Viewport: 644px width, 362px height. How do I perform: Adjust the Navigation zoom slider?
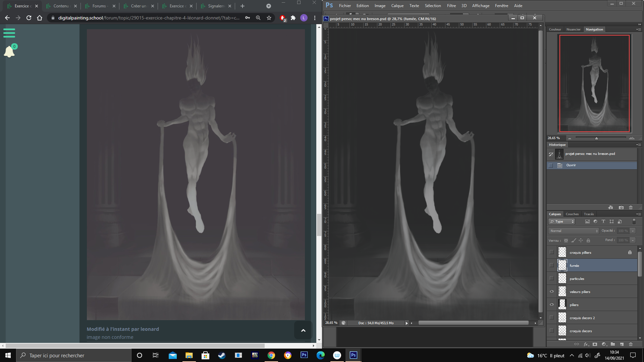click(596, 138)
